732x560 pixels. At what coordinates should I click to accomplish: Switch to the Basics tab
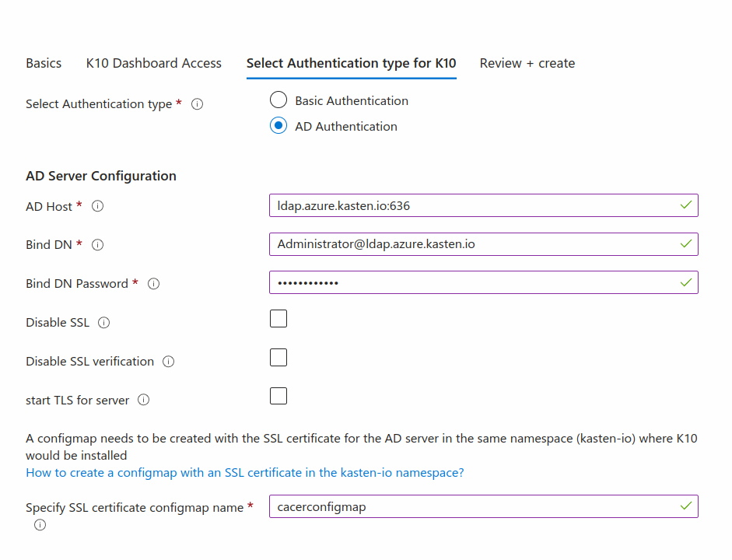[44, 63]
